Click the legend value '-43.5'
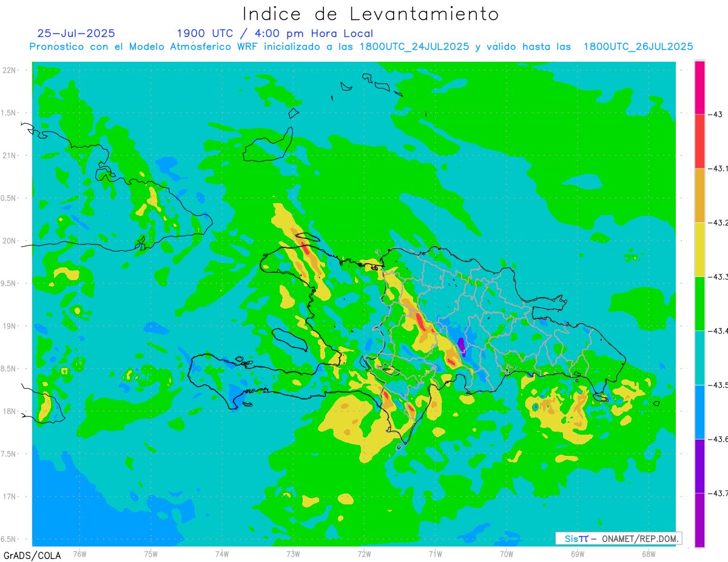Viewport: 728px width, 562px height. pos(718,385)
